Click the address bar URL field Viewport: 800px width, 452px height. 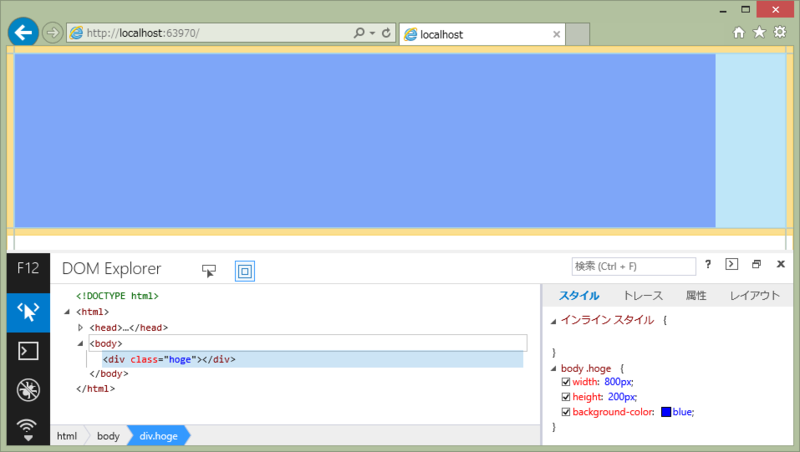[209, 33]
